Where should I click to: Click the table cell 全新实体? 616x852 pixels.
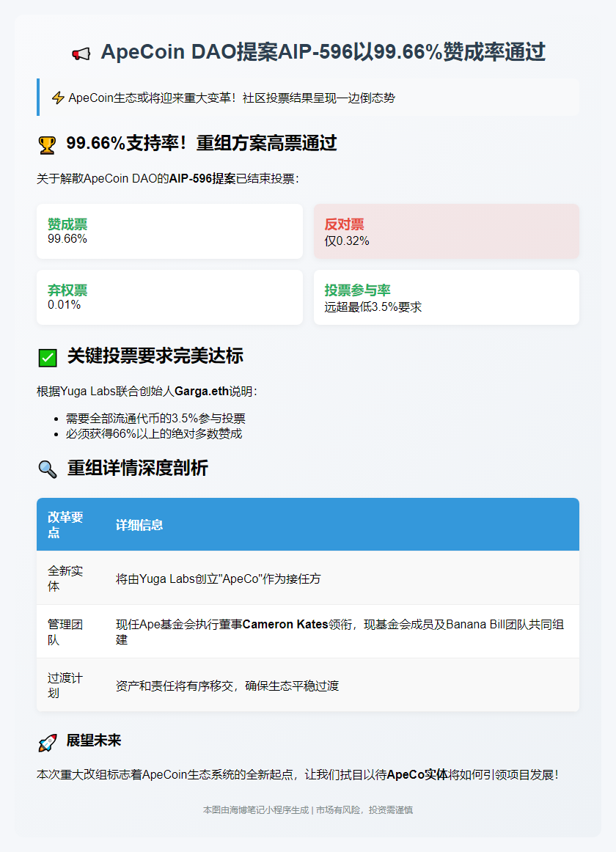pos(65,578)
